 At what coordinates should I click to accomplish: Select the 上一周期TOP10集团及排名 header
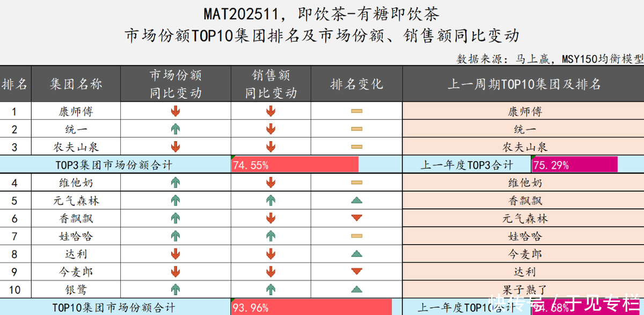point(524,84)
